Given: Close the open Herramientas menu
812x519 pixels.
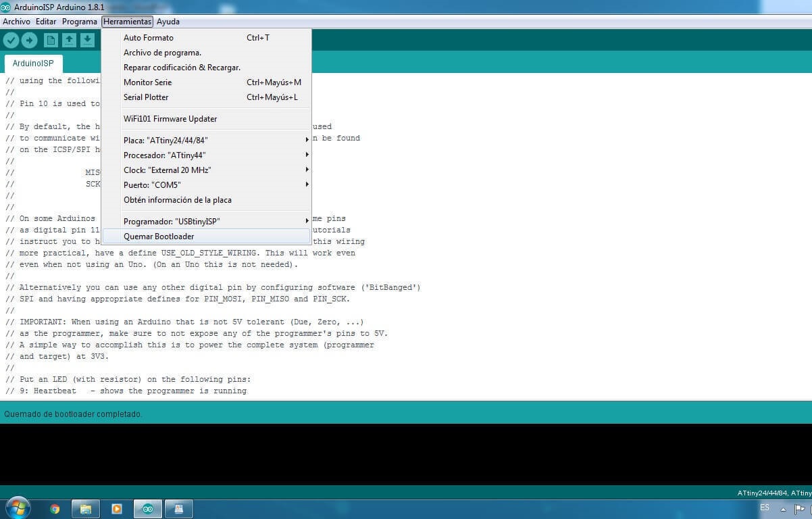Looking at the screenshot, I should [x=128, y=22].
